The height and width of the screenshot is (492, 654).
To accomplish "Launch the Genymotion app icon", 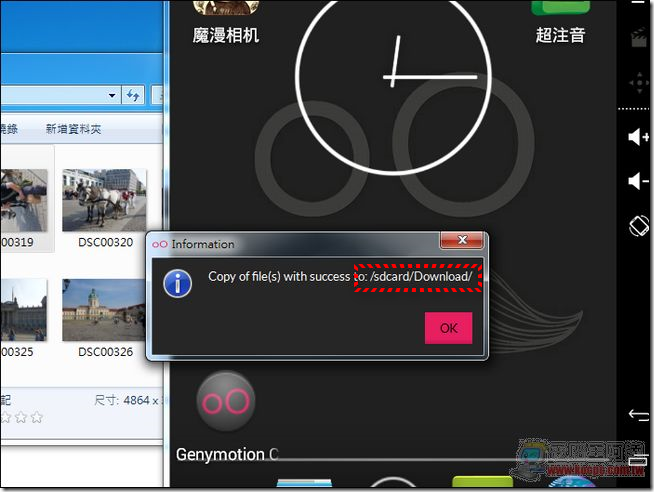I will click(x=226, y=401).
